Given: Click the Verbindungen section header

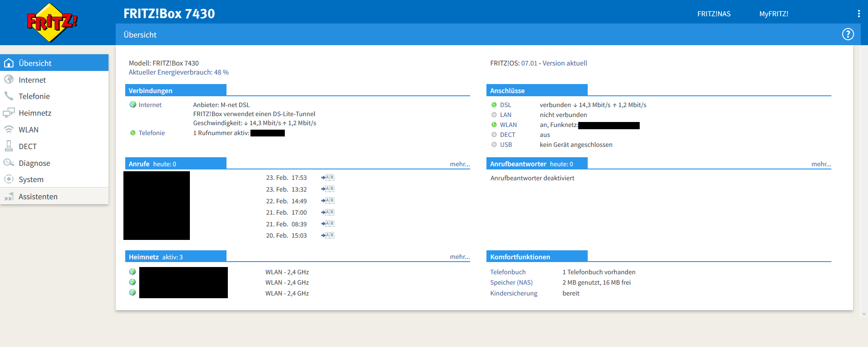Looking at the screenshot, I should [x=175, y=90].
